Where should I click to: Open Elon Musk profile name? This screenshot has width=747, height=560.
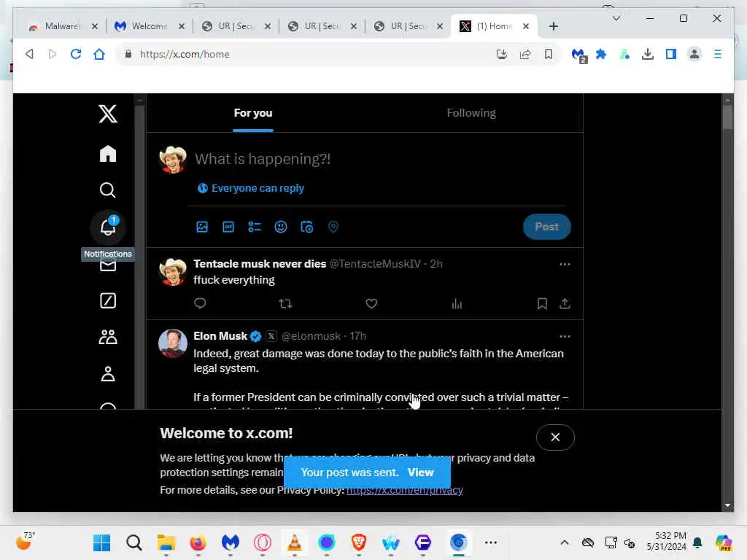[x=220, y=336]
